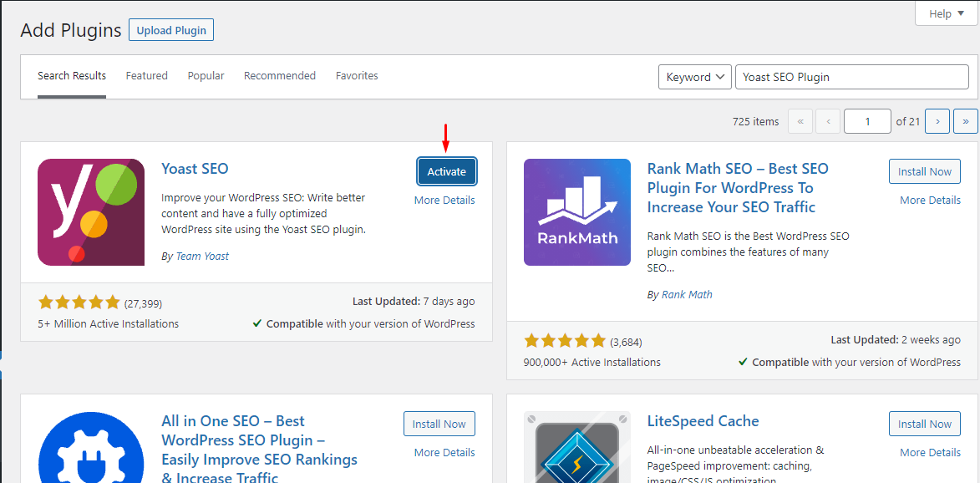Click the All in One SEO gear logo

tap(91, 447)
